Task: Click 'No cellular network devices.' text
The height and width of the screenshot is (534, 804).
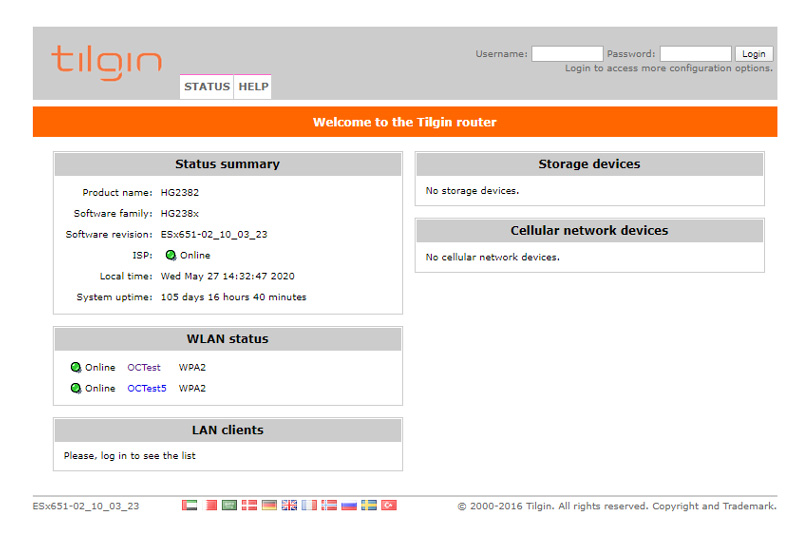Action: (x=493, y=257)
